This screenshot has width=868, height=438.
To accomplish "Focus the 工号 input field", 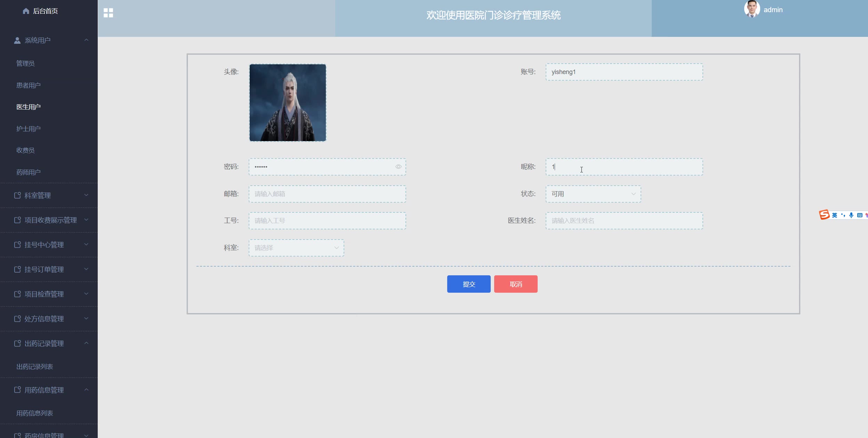I will tap(327, 221).
